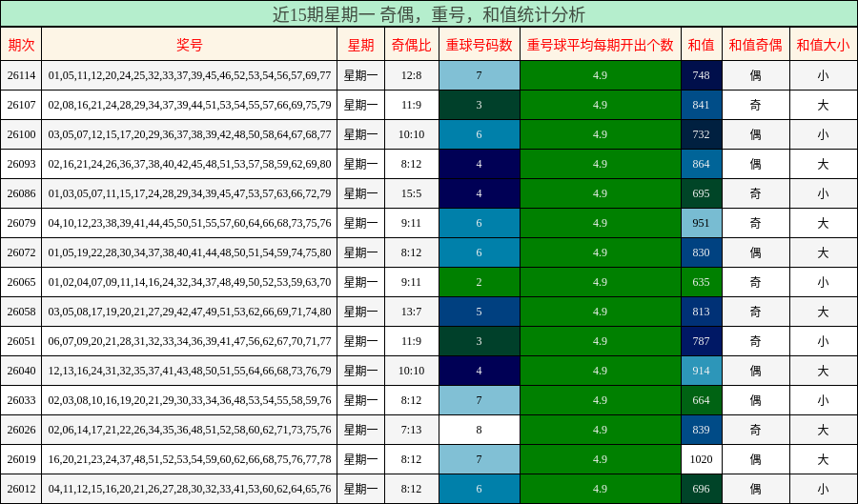Screen dimensions: 858x504
Task: Click the sum value cell 914
Action: pyautogui.click(x=701, y=371)
